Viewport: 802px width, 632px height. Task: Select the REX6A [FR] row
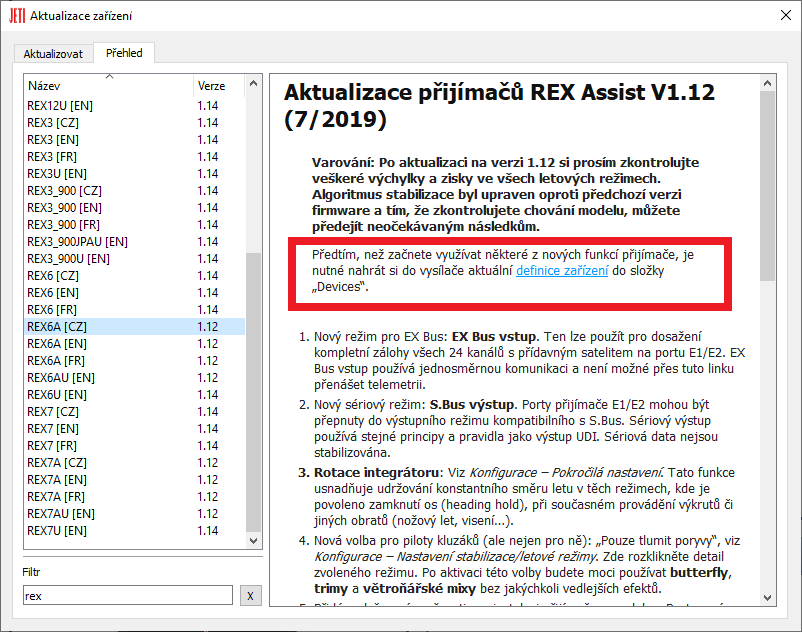point(135,360)
